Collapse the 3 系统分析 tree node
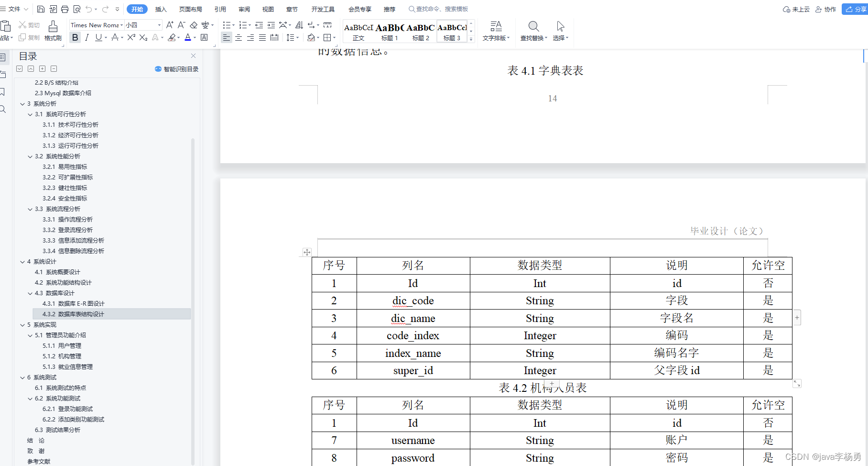 click(x=22, y=104)
